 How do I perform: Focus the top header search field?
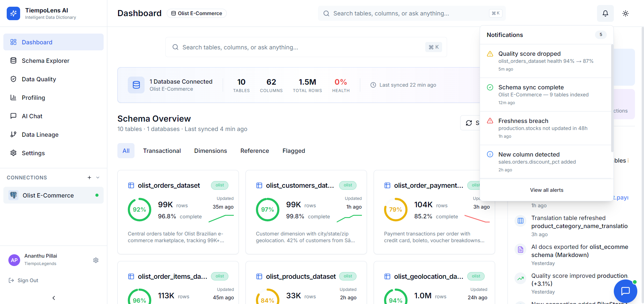tap(412, 13)
